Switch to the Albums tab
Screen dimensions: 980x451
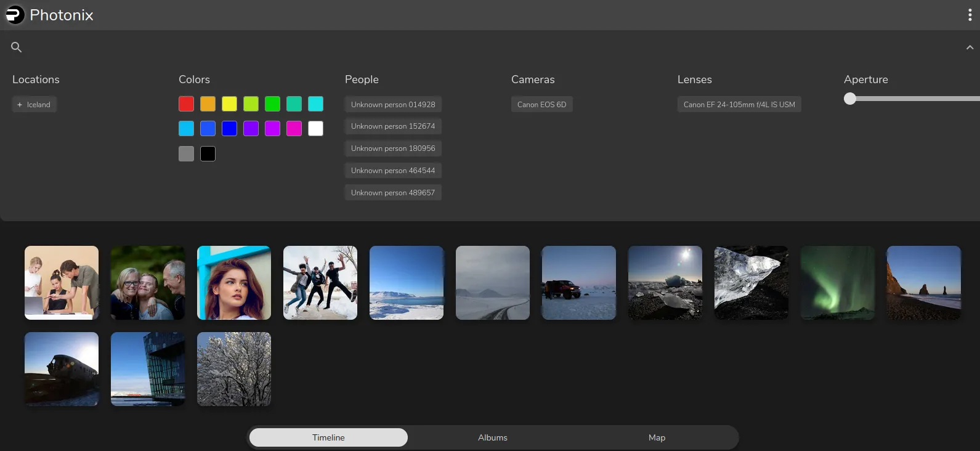(493, 437)
